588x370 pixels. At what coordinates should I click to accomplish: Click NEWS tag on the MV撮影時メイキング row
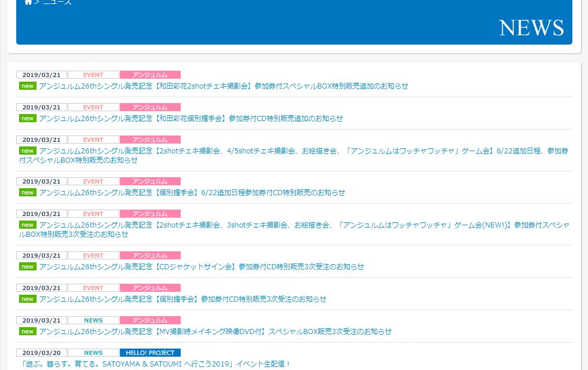point(93,321)
